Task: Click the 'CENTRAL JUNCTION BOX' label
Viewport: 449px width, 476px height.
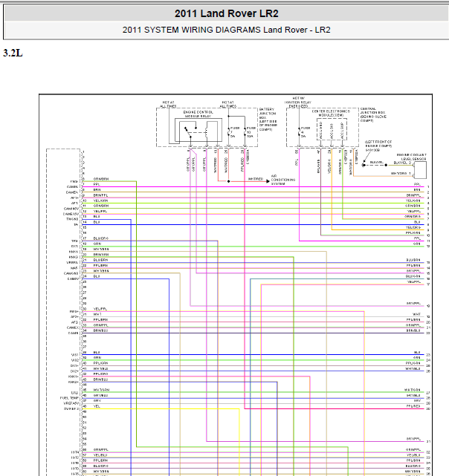Action: click(x=372, y=111)
